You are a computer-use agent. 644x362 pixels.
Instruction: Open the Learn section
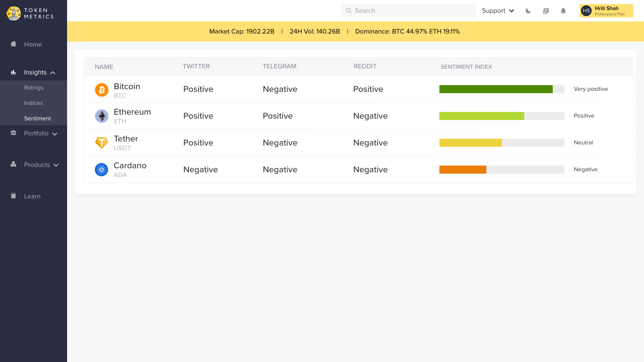pos(32,196)
